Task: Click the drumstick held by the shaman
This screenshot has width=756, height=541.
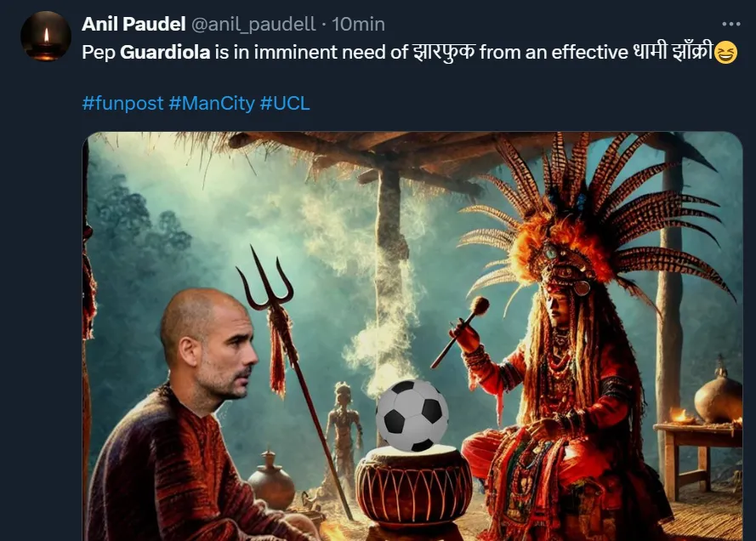Action: (460, 332)
